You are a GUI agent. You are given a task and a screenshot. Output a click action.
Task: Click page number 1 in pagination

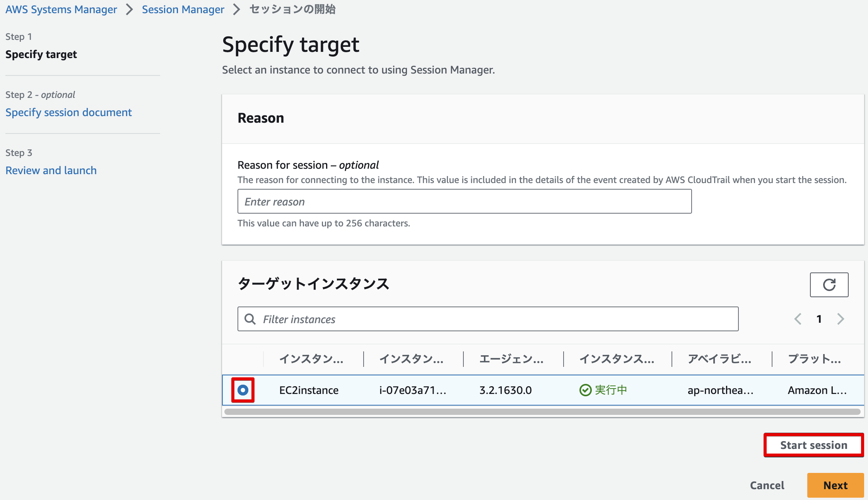(x=819, y=319)
